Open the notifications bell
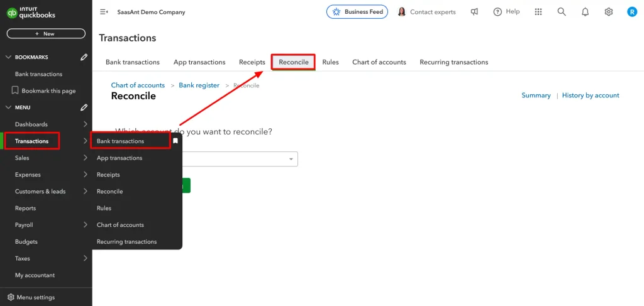The height and width of the screenshot is (306, 644). 586,12
